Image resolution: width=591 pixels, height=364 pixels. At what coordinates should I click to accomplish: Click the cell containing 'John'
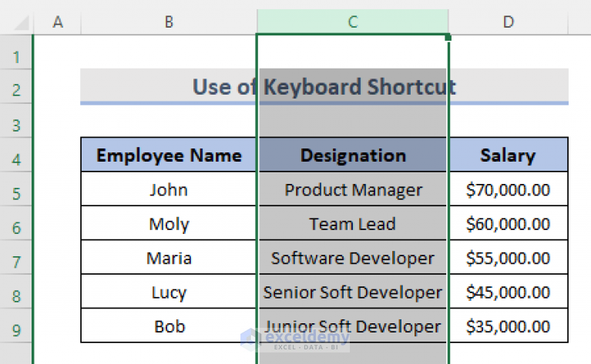(x=169, y=189)
